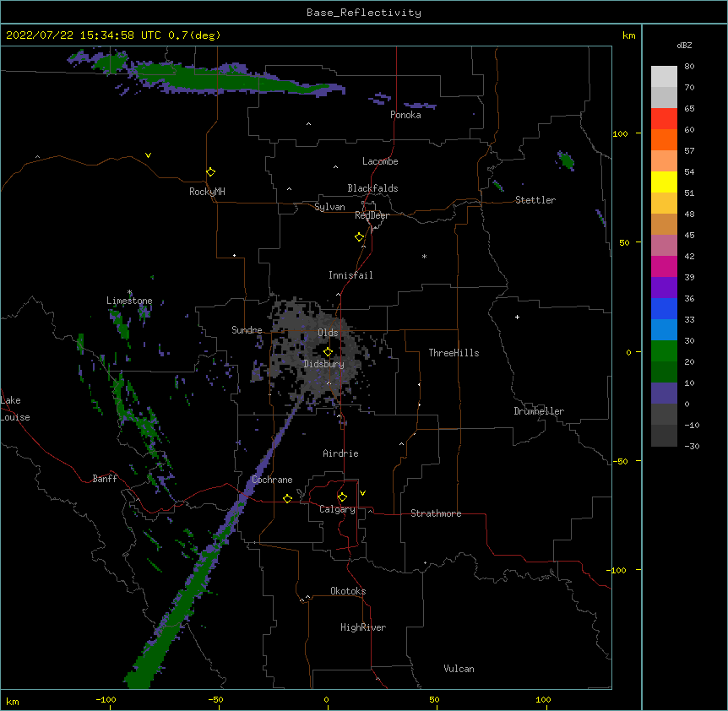728x711 pixels.
Task: Select the green 30 dBZ color swatch
Action: point(664,351)
